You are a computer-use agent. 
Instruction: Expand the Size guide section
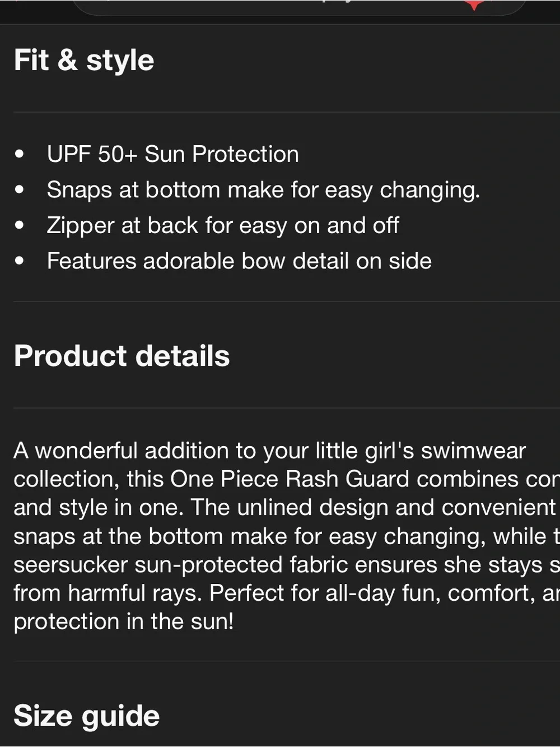[87, 716]
